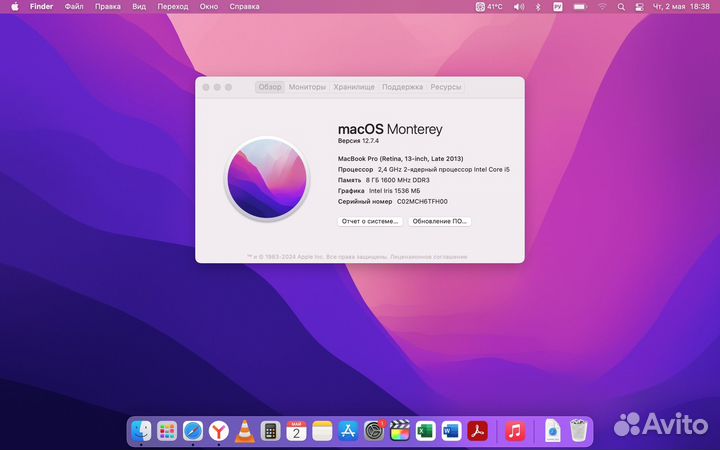Open Notes from the Dock
The height and width of the screenshot is (450, 720).
pyautogui.click(x=322, y=431)
